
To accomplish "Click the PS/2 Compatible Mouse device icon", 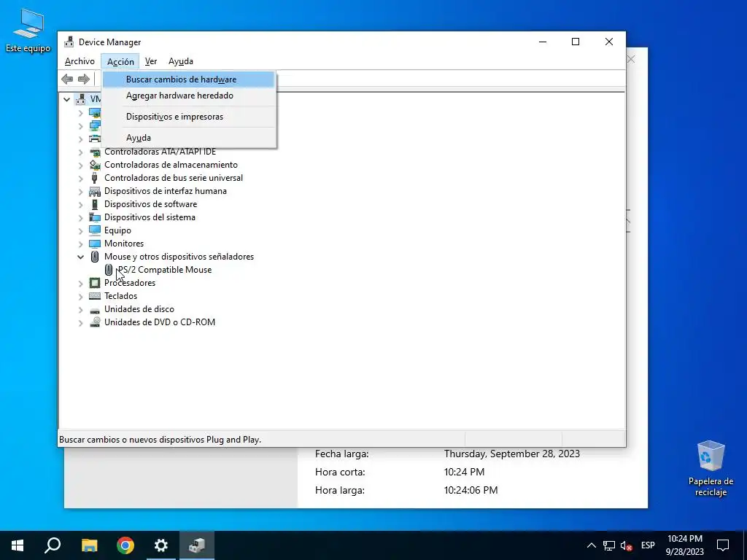I will pos(109,270).
